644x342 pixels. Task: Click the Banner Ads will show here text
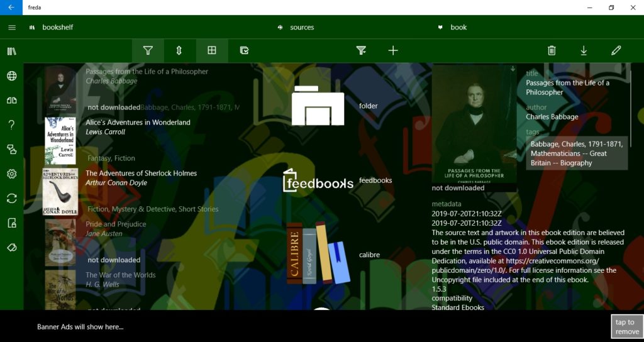pyautogui.click(x=80, y=327)
